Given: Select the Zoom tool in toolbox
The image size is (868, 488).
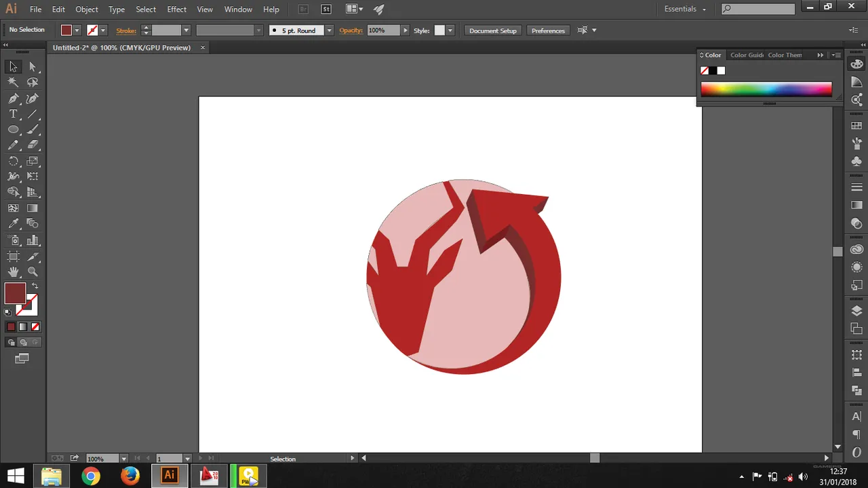Looking at the screenshot, I should (x=33, y=272).
